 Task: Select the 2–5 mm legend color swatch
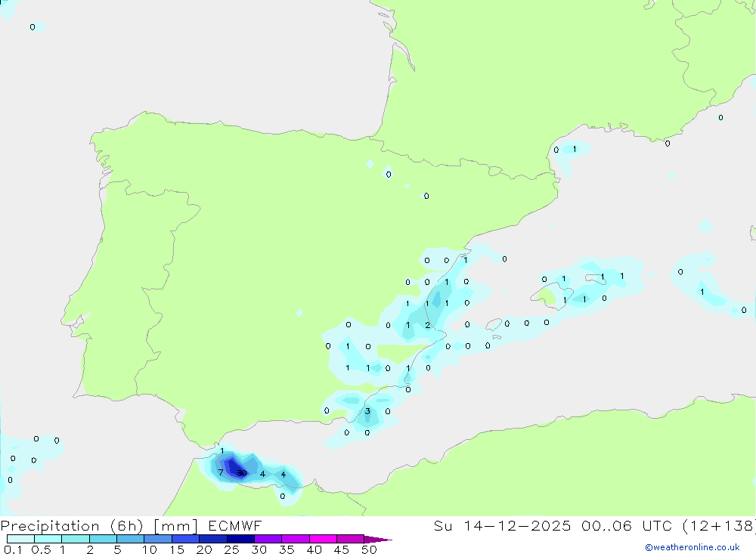point(103,539)
